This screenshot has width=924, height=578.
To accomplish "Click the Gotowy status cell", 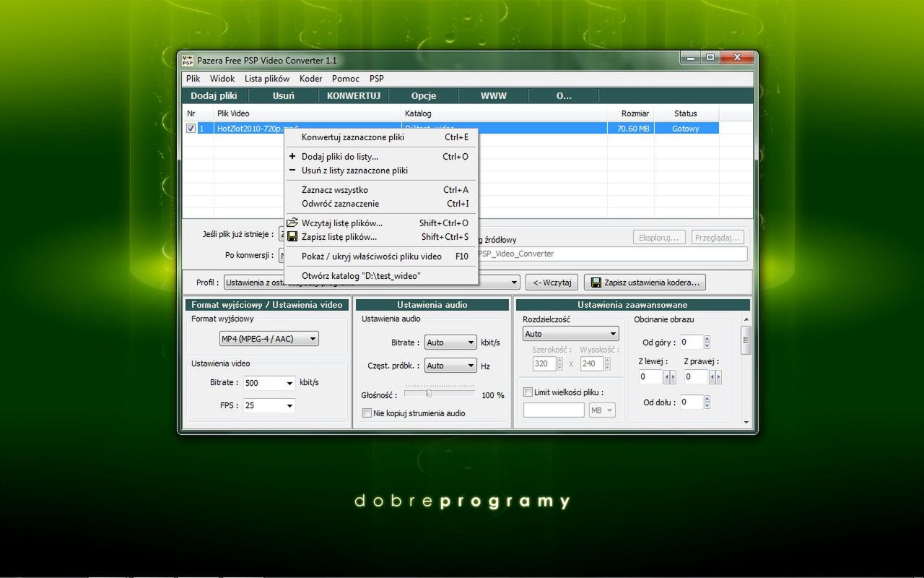I will [686, 129].
